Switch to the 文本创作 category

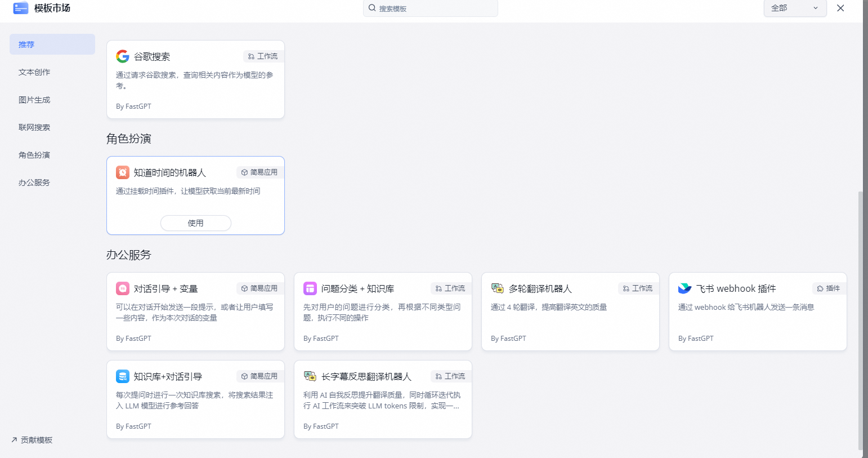[x=34, y=72]
